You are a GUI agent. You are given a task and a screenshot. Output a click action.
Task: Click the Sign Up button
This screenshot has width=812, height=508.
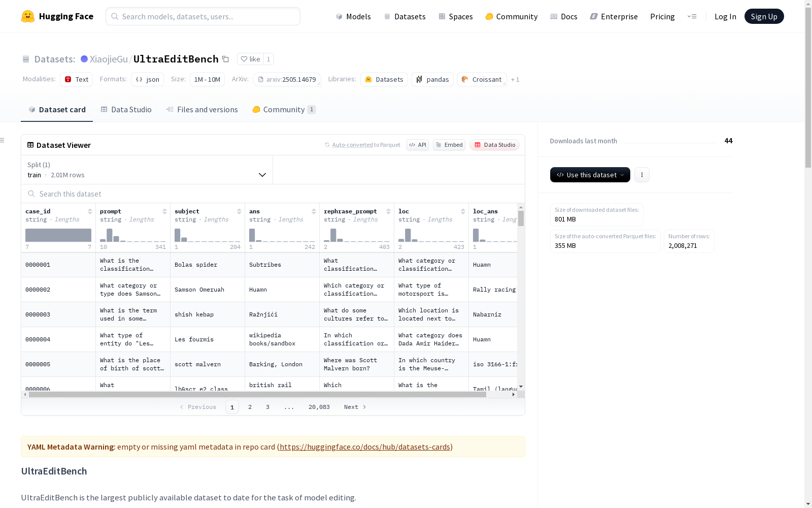tap(764, 16)
